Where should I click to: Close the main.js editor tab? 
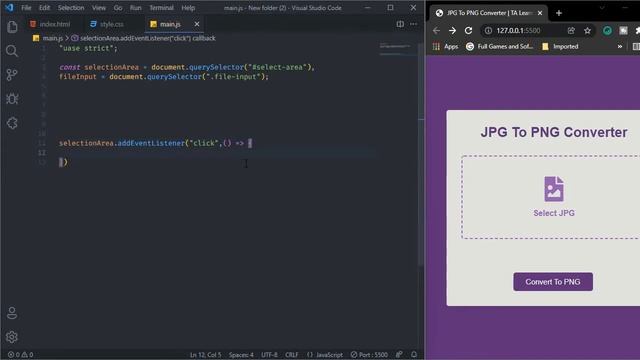[x=197, y=24]
